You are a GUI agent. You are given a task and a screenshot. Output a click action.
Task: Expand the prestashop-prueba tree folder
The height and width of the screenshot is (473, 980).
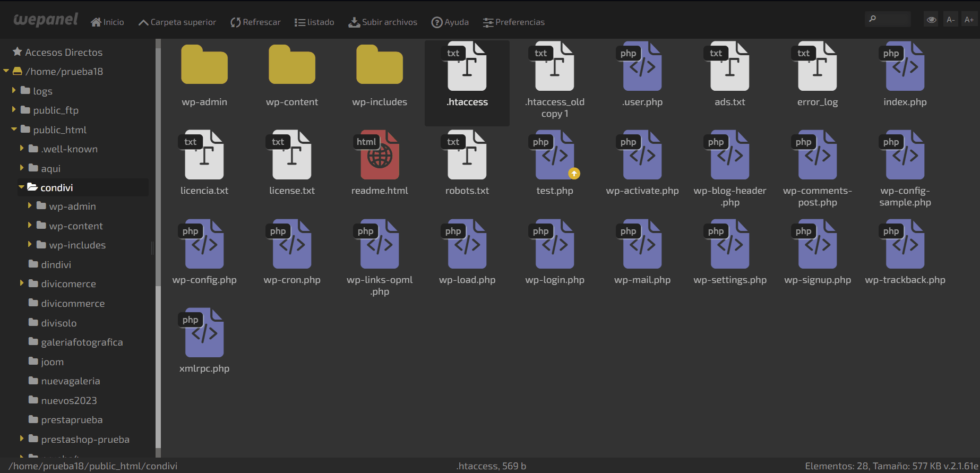click(22, 438)
